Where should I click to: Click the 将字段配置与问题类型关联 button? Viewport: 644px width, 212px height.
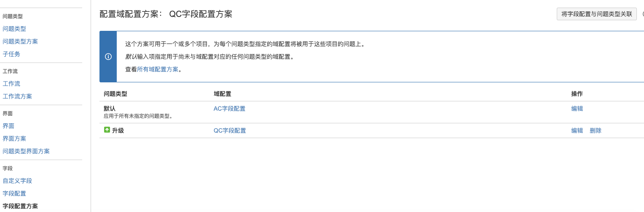(x=596, y=14)
